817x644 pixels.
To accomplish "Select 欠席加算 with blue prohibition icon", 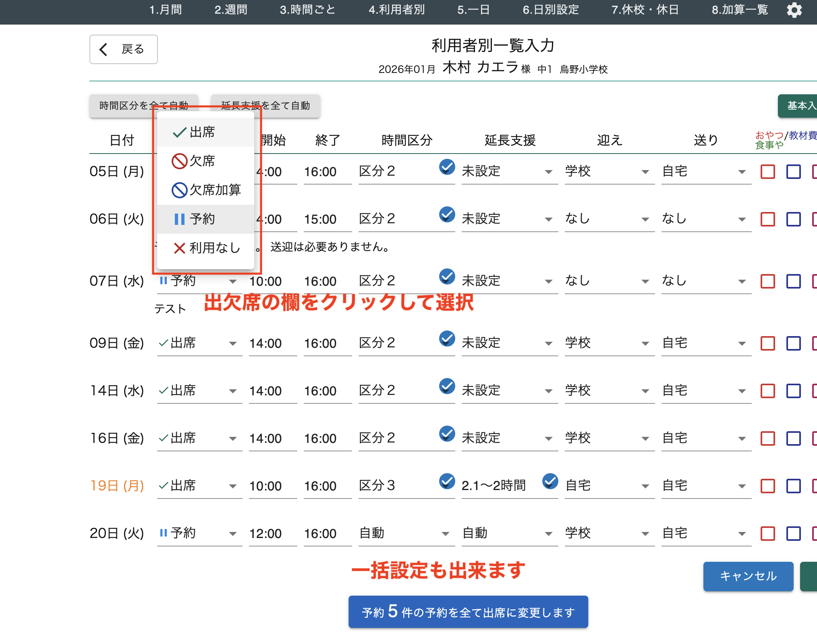I will point(206,190).
